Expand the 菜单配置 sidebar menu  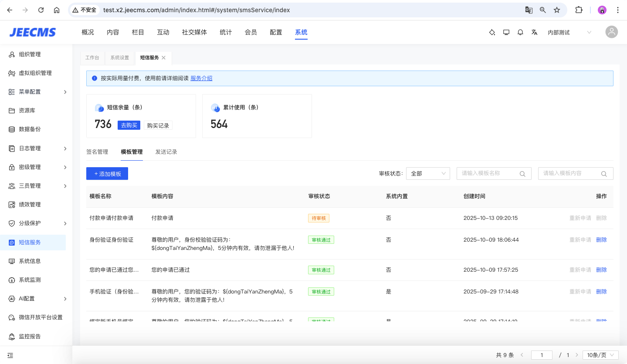point(37,92)
